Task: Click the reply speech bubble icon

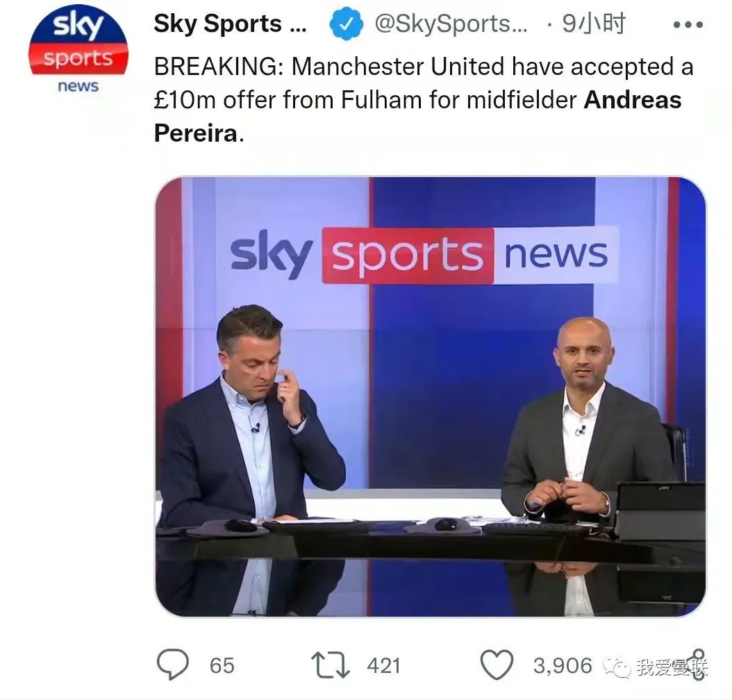Action: [x=173, y=665]
